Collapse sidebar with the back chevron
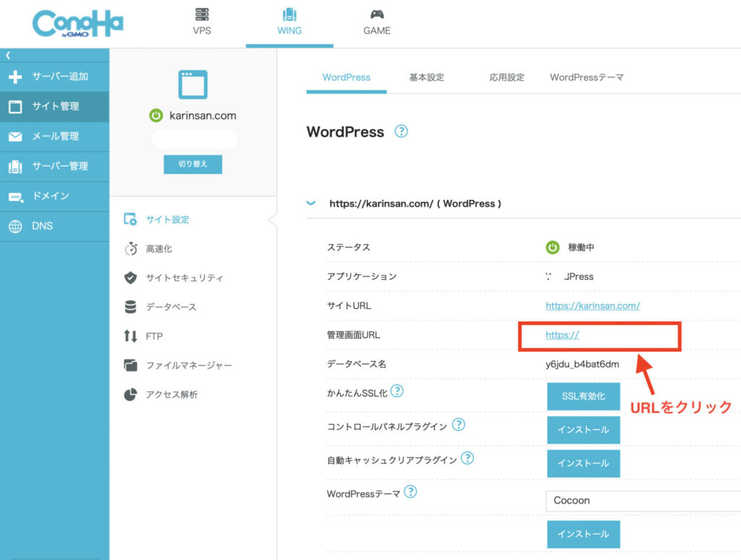The width and height of the screenshot is (741, 560). (8, 55)
